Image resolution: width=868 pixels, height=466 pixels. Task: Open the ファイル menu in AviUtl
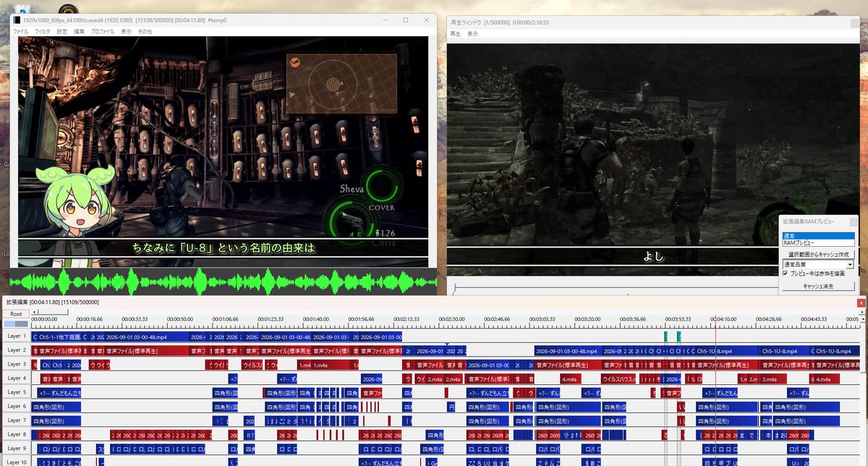point(20,32)
